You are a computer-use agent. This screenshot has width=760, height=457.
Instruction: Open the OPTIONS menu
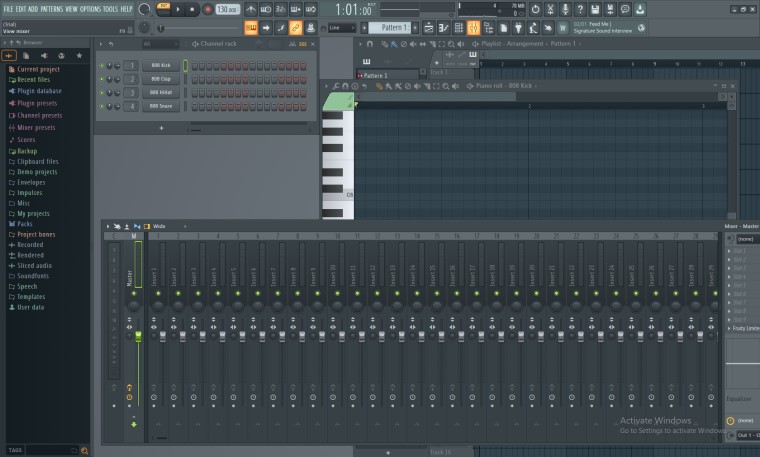click(x=90, y=9)
